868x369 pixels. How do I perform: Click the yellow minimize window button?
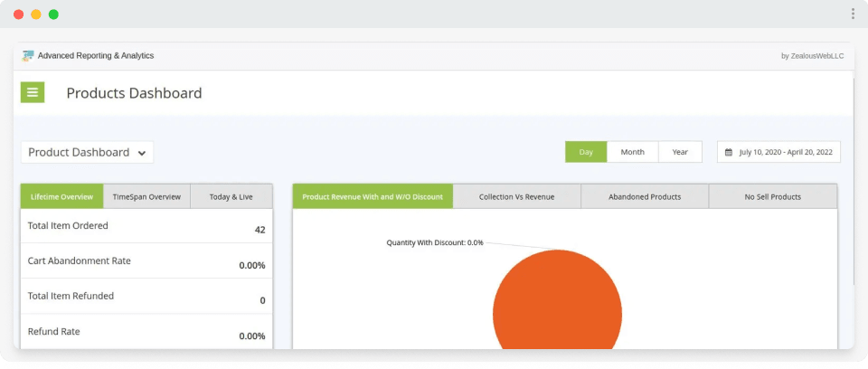36,14
